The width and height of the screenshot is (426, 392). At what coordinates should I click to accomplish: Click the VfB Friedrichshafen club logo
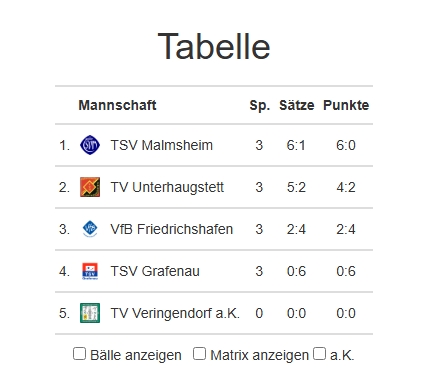pyautogui.click(x=90, y=229)
